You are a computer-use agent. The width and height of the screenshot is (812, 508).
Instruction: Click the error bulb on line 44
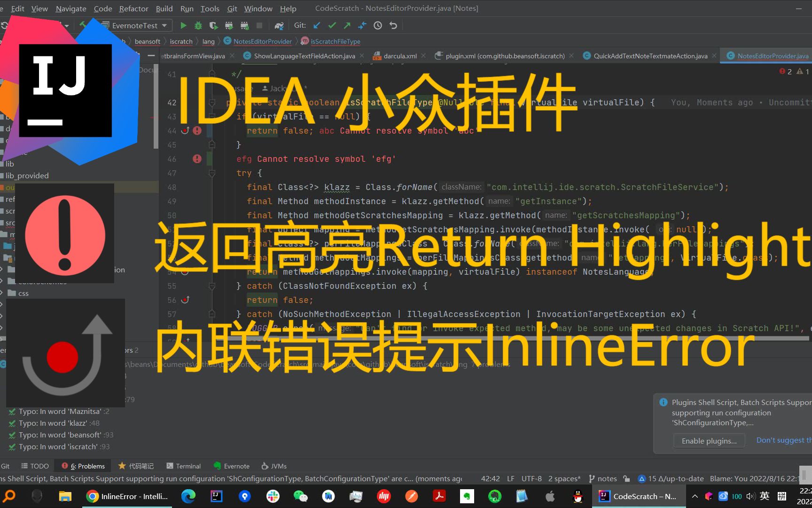click(x=197, y=130)
